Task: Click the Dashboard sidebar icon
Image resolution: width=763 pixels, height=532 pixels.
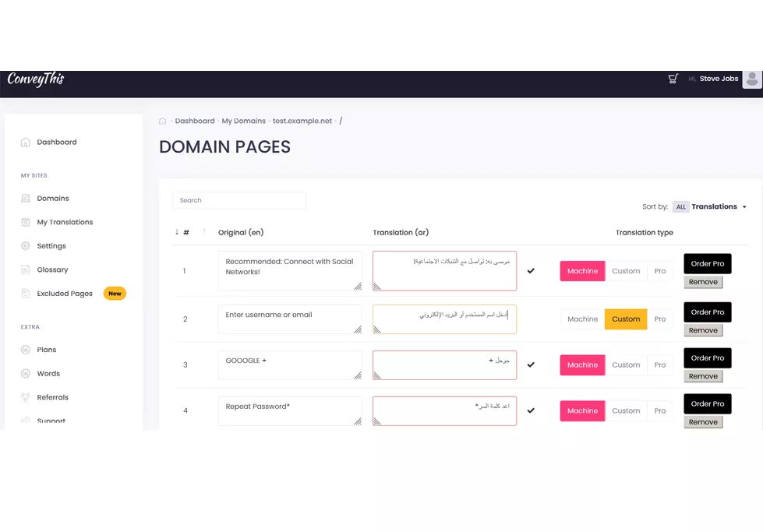Action: (x=26, y=143)
